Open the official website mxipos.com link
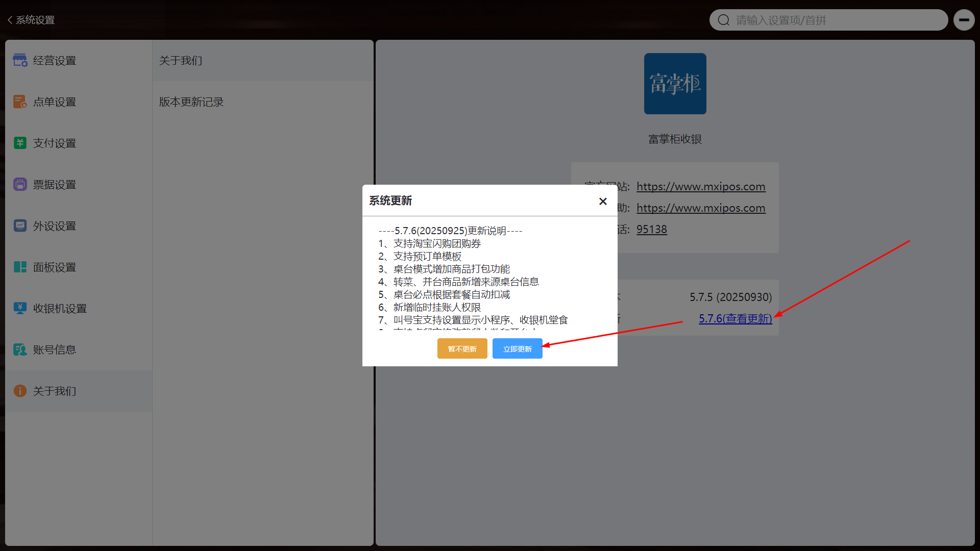 pos(700,187)
